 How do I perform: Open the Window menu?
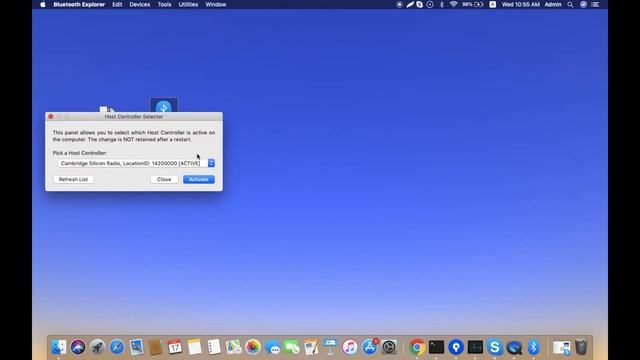pyautogui.click(x=216, y=4)
